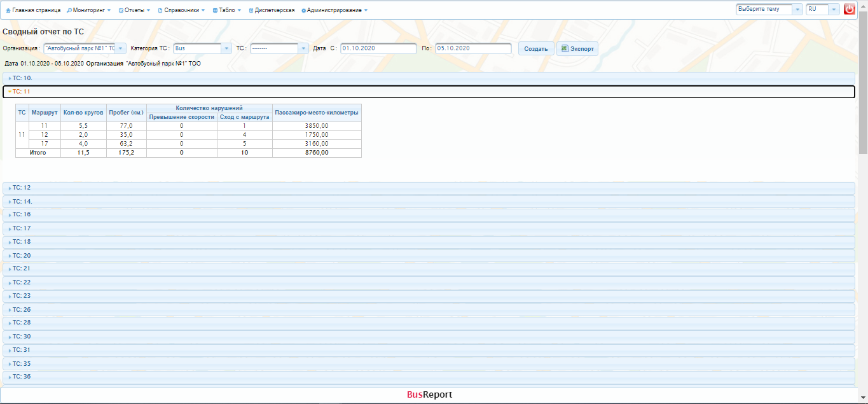Expand the ТС: 12 section
Image resolution: width=868 pixels, height=404 pixels.
click(429, 188)
